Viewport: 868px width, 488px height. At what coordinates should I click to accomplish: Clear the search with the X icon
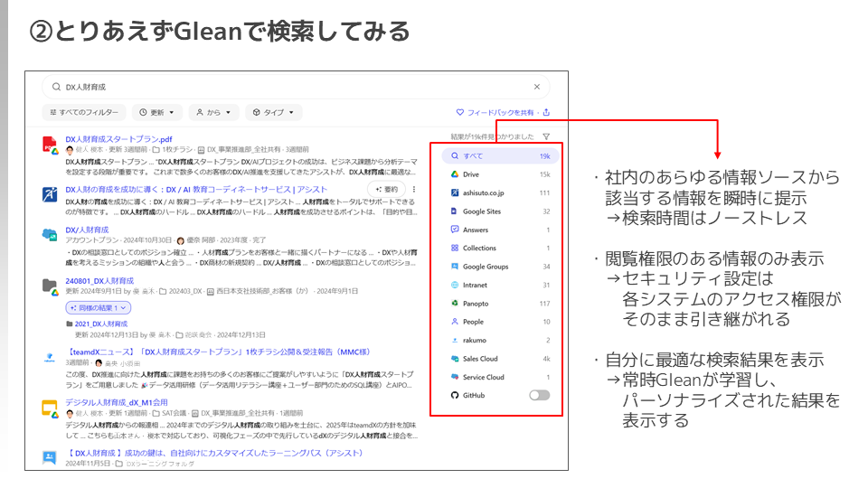(536, 87)
